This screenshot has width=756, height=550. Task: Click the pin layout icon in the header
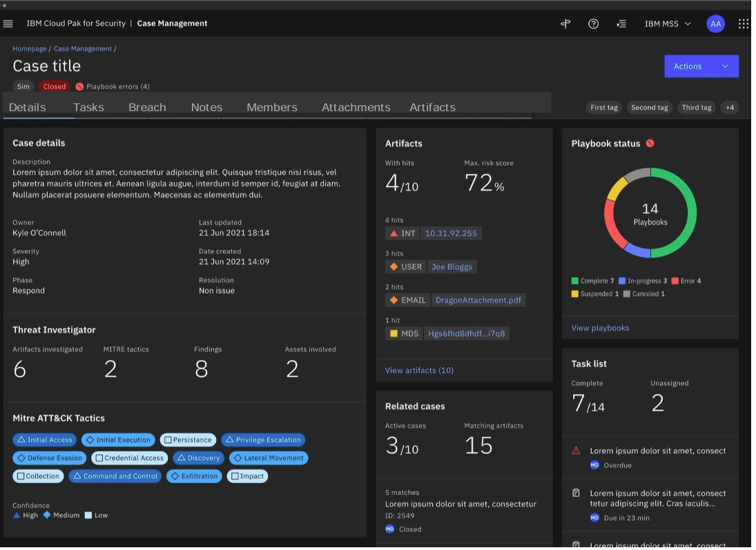[x=565, y=23]
